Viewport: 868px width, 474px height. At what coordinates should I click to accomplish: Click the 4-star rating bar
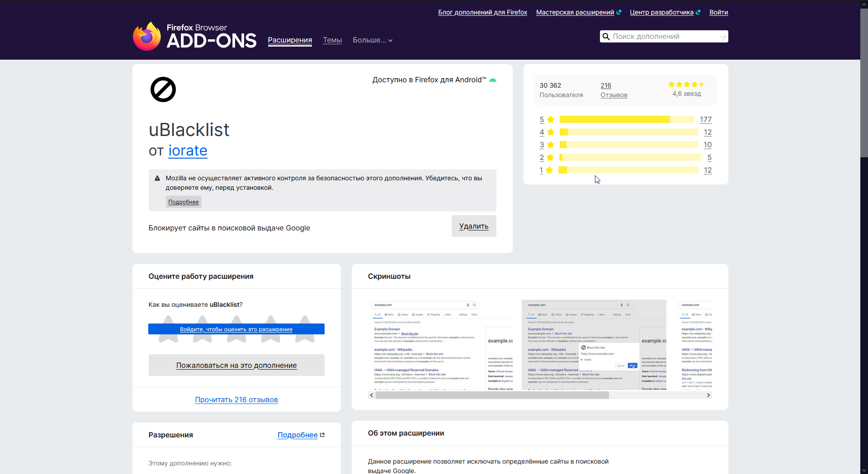(628, 132)
